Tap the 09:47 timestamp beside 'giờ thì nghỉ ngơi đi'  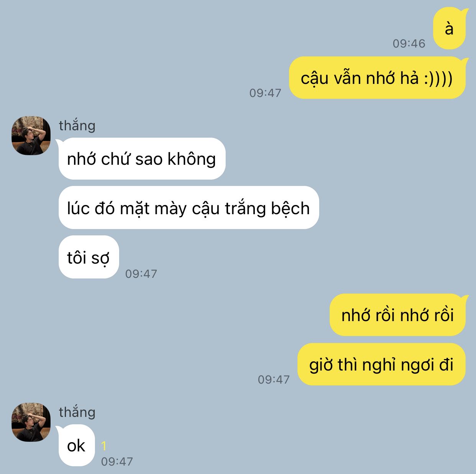[x=274, y=379]
